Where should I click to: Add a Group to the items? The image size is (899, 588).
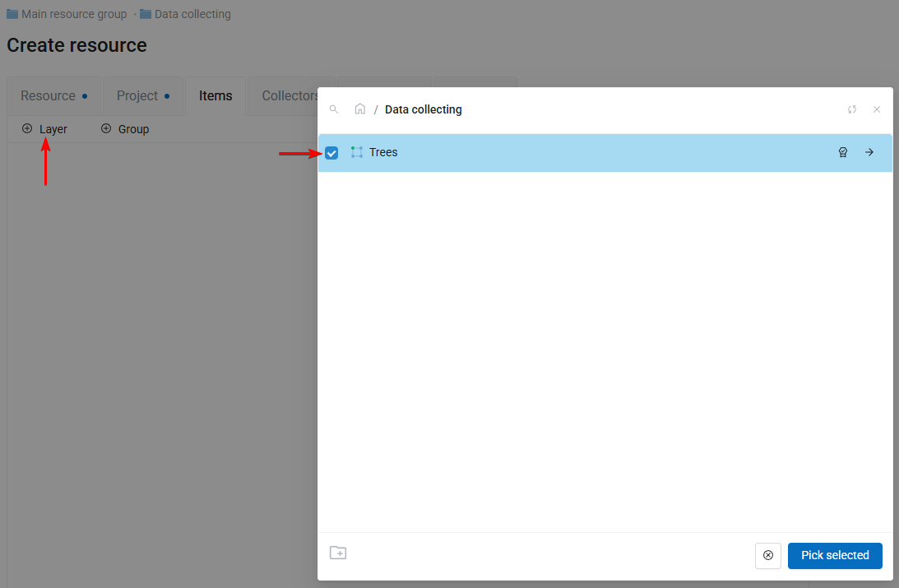(x=125, y=129)
